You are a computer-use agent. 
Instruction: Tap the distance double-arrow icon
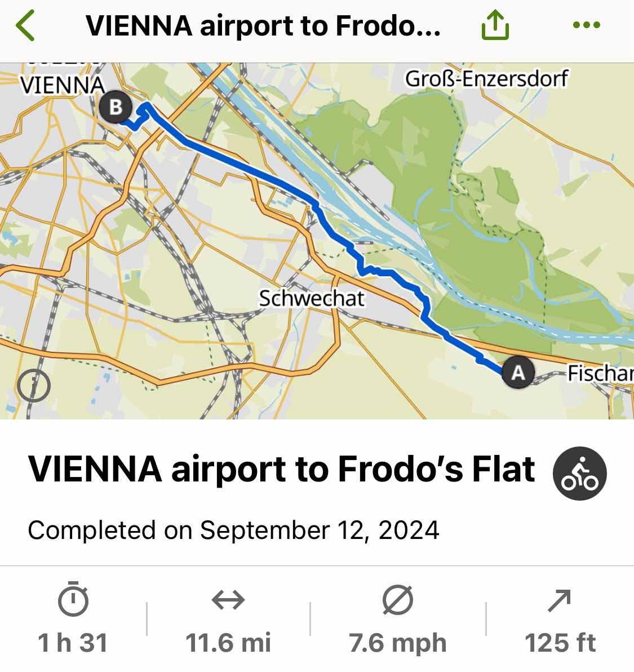[228, 600]
